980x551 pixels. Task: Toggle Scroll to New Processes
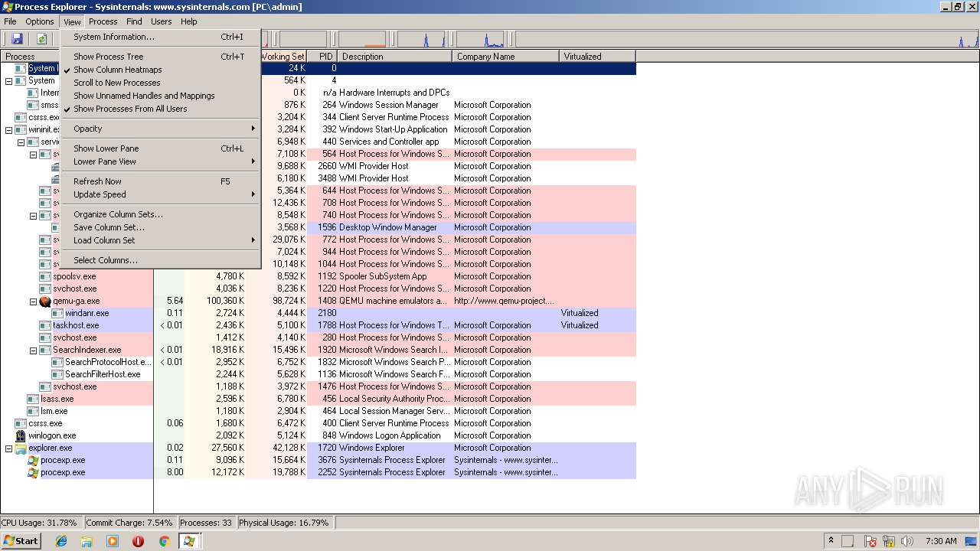coord(160,83)
